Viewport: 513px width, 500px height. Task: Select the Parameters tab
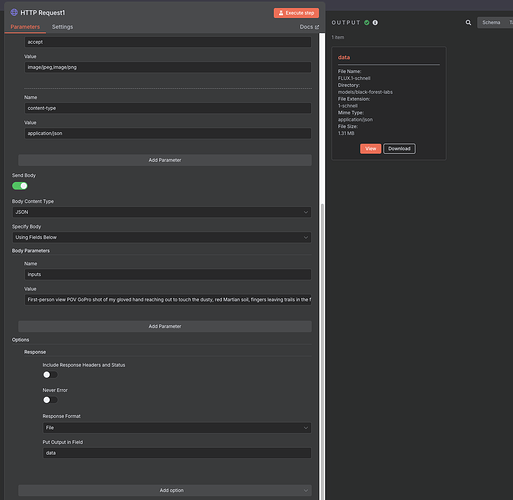(x=25, y=27)
